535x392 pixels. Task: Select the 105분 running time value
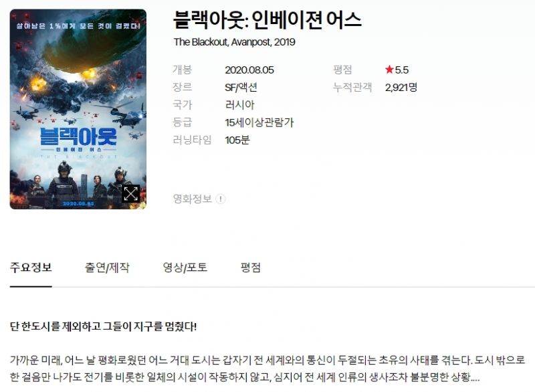point(237,140)
